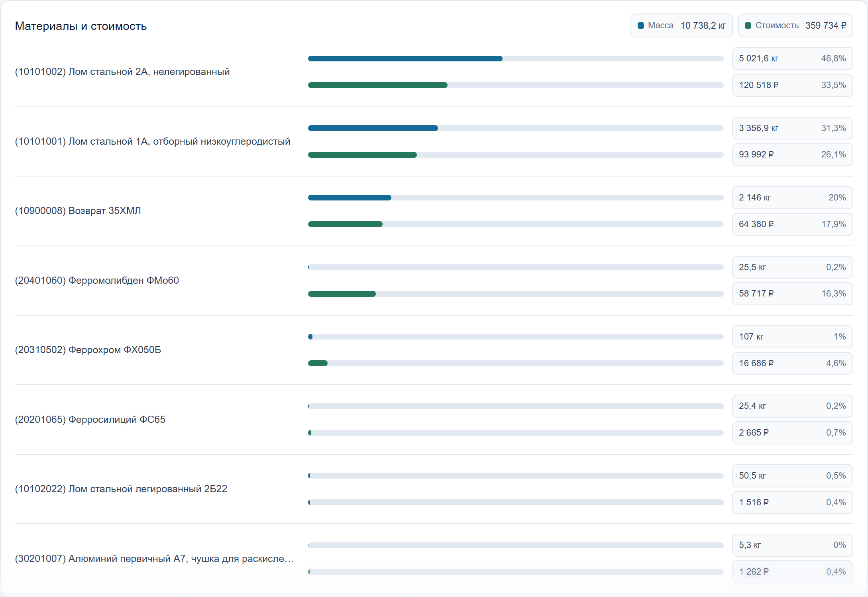Select row Ферромолибден ФМо60
Screen dimensions: 868x597
pos(434,281)
